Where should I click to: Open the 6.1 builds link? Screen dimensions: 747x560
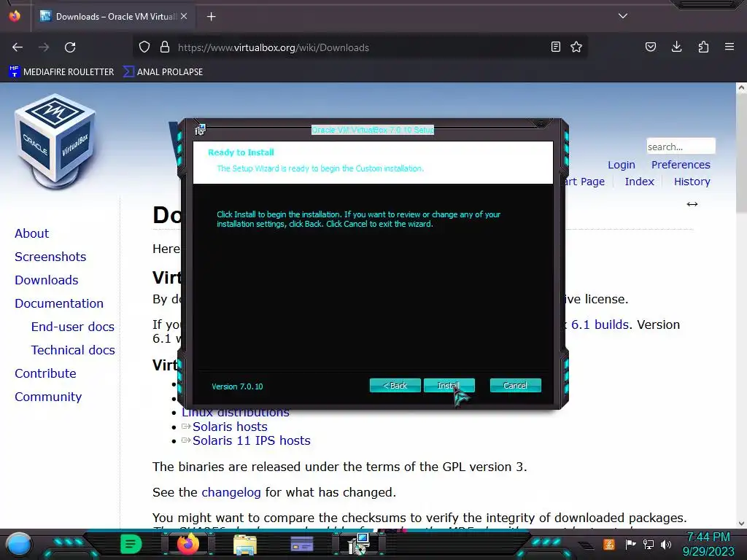tap(600, 324)
